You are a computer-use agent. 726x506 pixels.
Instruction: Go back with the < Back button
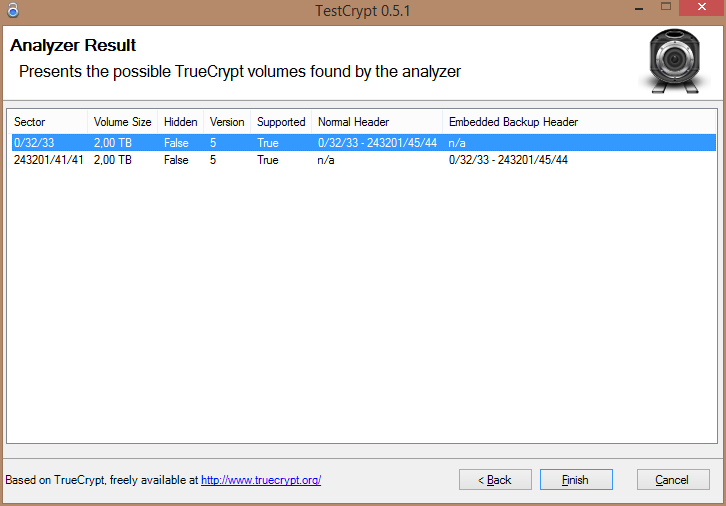pyautogui.click(x=495, y=480)
